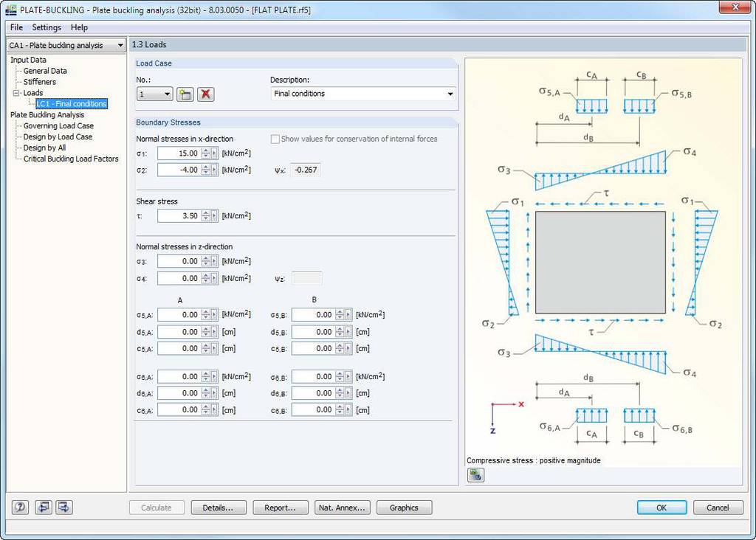Image resolution: width=756 pixels, height=540 pixels.
Task: Click the Details... button
Action: pyautogui.click(x=219, y=508)
